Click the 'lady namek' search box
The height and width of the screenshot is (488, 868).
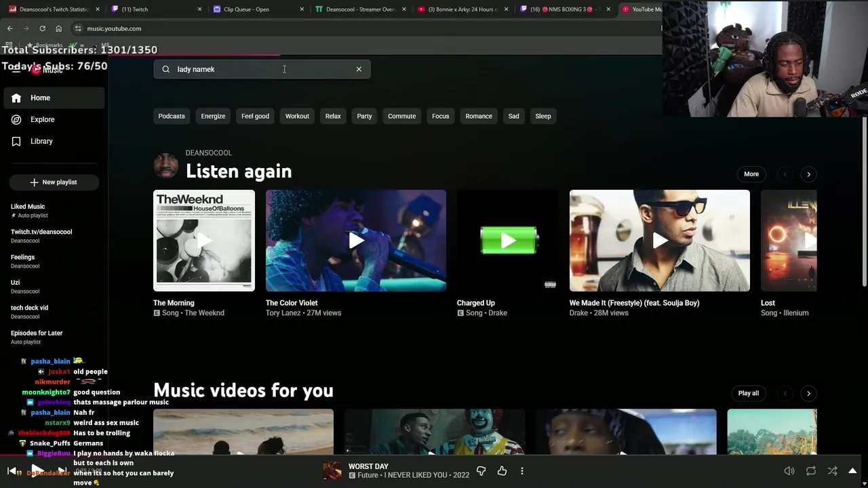point(262,69)
